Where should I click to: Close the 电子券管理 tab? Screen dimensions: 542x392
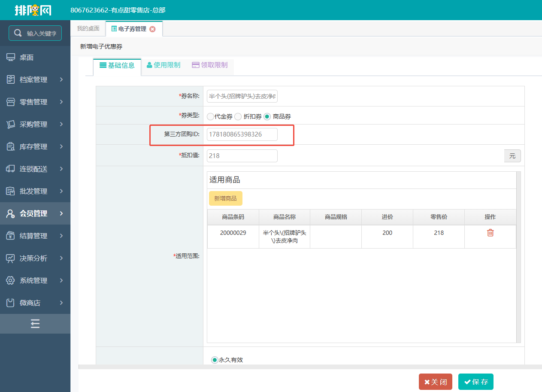pos(152,29)
